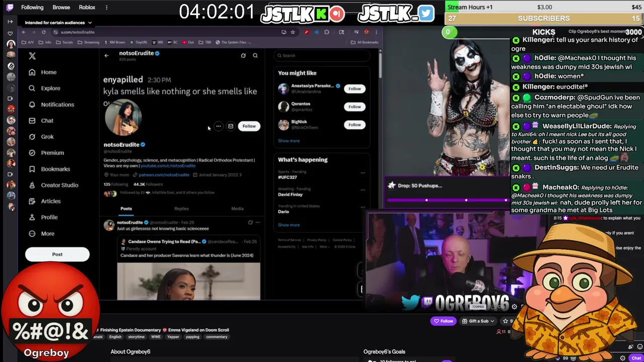Click search icon in profile header
This screenshot has height=362, width=644.
click(x=255, y=55)
